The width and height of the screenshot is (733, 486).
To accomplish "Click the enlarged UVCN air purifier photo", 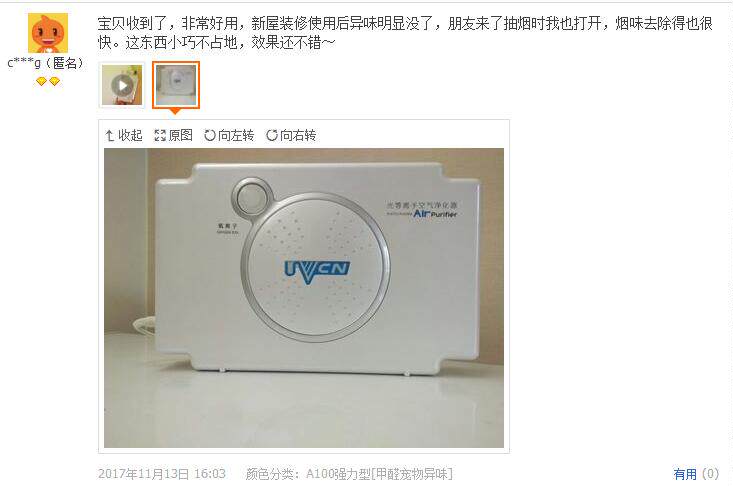I will coord(304,298).
